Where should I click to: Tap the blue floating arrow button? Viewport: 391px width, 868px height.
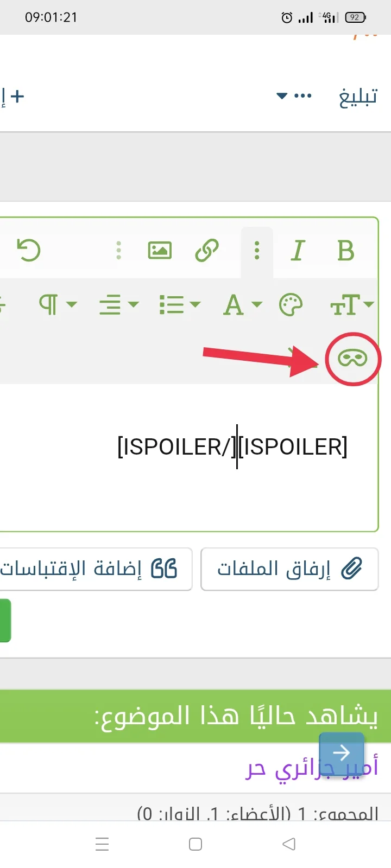pyautogui.click(x=341, y=753)
